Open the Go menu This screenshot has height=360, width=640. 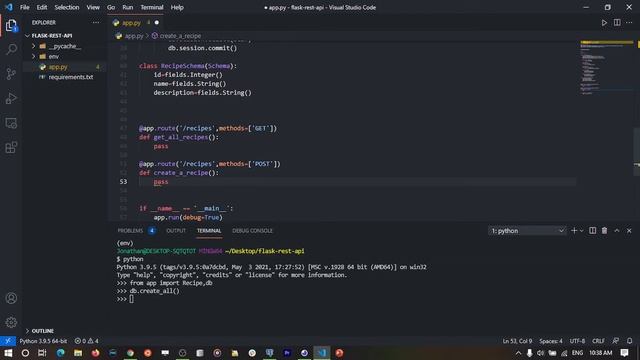coord(111,7)
